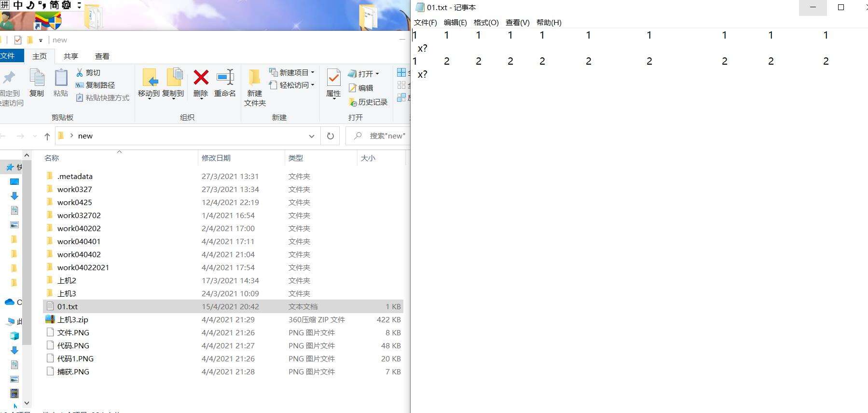
Task: Click the Up one level arrow
Action: point(47,136)
